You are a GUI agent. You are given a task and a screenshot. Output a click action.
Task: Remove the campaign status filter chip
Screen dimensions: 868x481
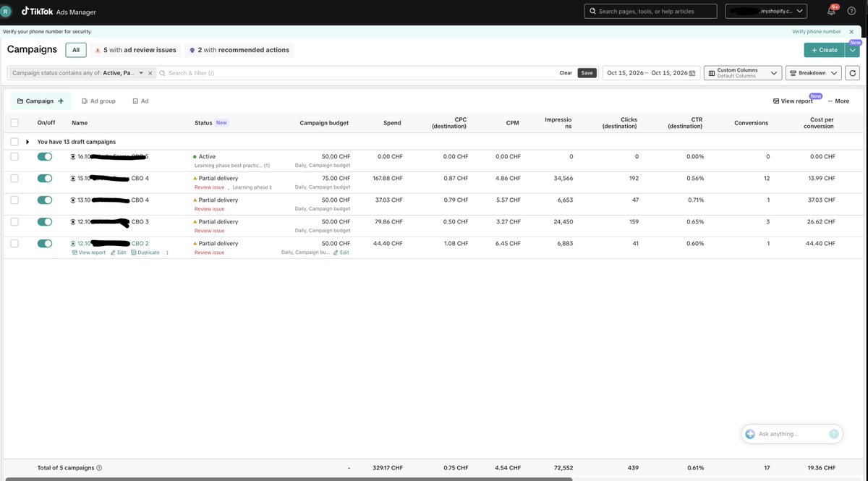point(150,73)
